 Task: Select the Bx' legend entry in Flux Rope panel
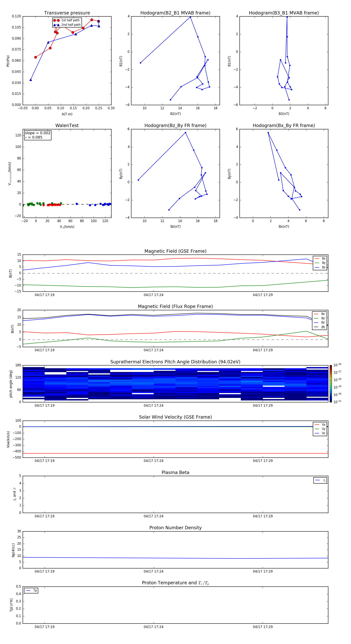(x=320, y=314)
